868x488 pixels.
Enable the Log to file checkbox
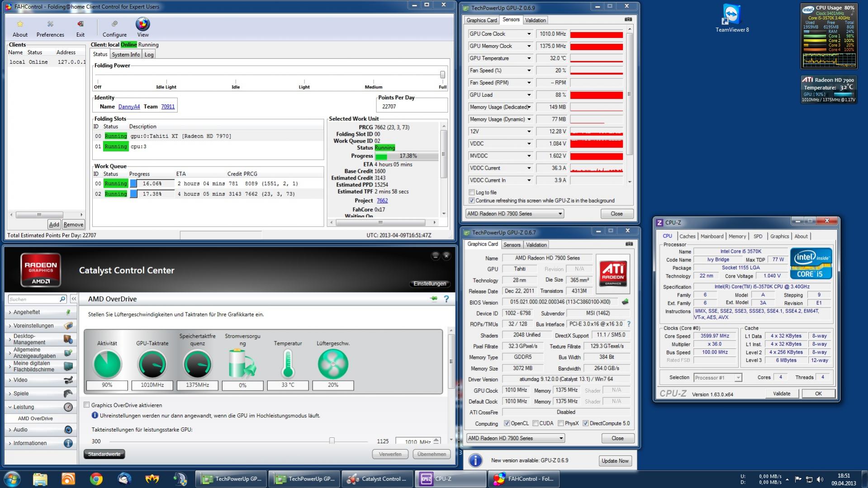pyautogui.click(x=472, y=192)
